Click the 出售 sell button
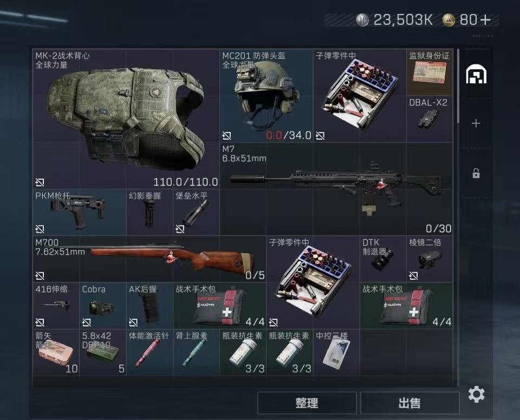 click(409, 403)
